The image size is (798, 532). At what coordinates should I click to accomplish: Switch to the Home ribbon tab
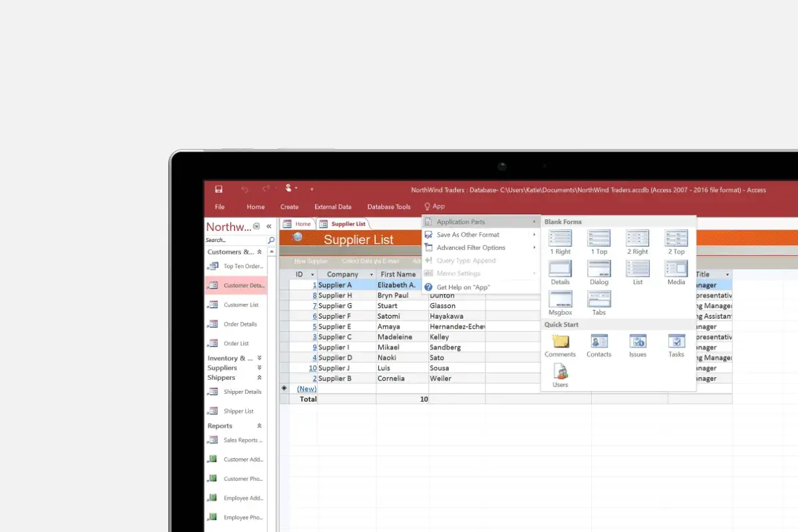(x=255, y=207)
